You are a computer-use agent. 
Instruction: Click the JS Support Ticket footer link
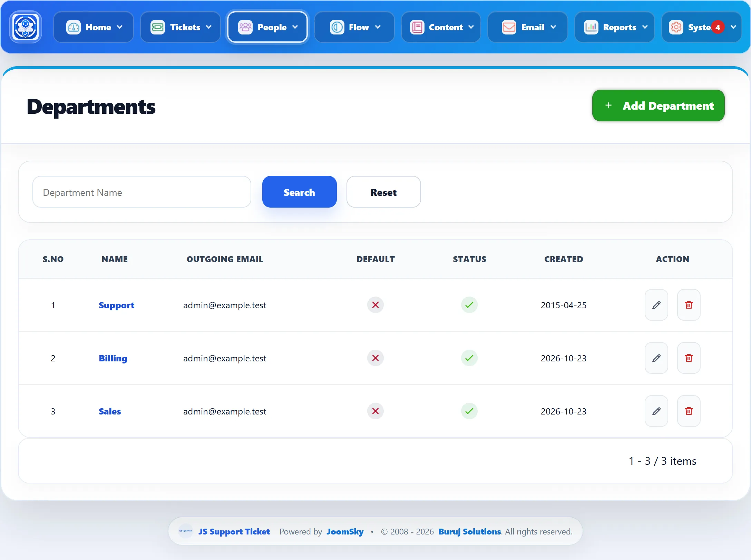click(x=234, y=532)
